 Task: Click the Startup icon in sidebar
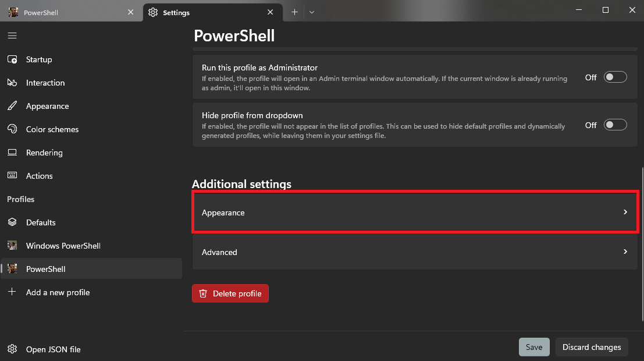pyautogui.click(x=12, y=59)
